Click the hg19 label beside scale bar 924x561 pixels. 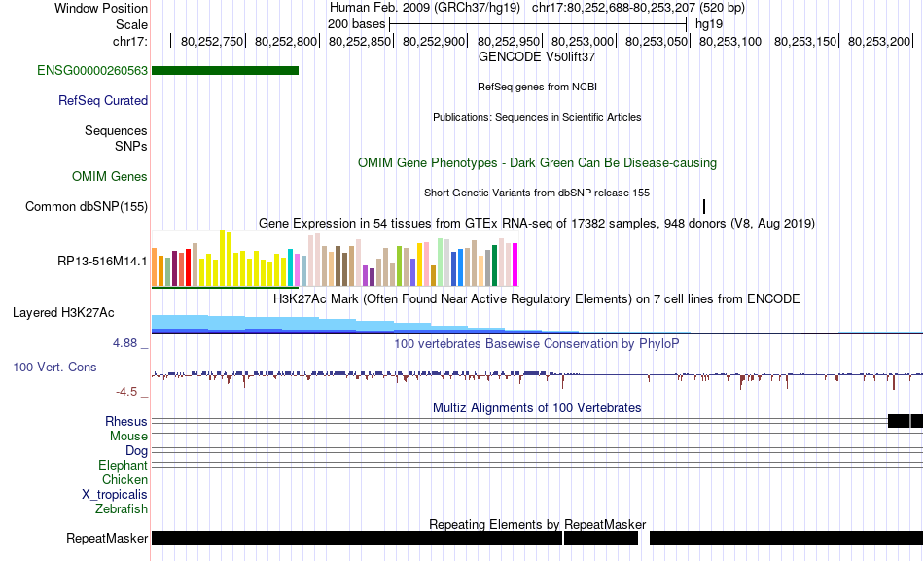pos(709,24)
